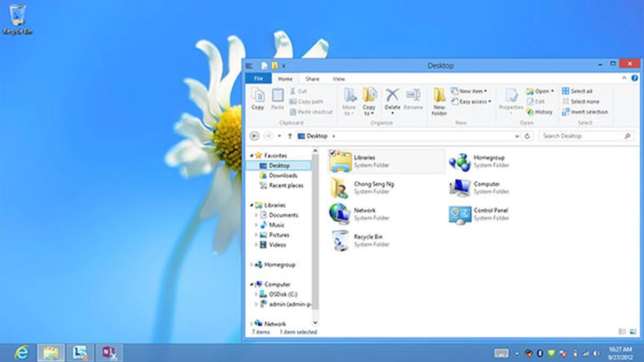Expand the Homegroup node in the navigation pane
Screen dimensions: 644x362
[252, 265]
